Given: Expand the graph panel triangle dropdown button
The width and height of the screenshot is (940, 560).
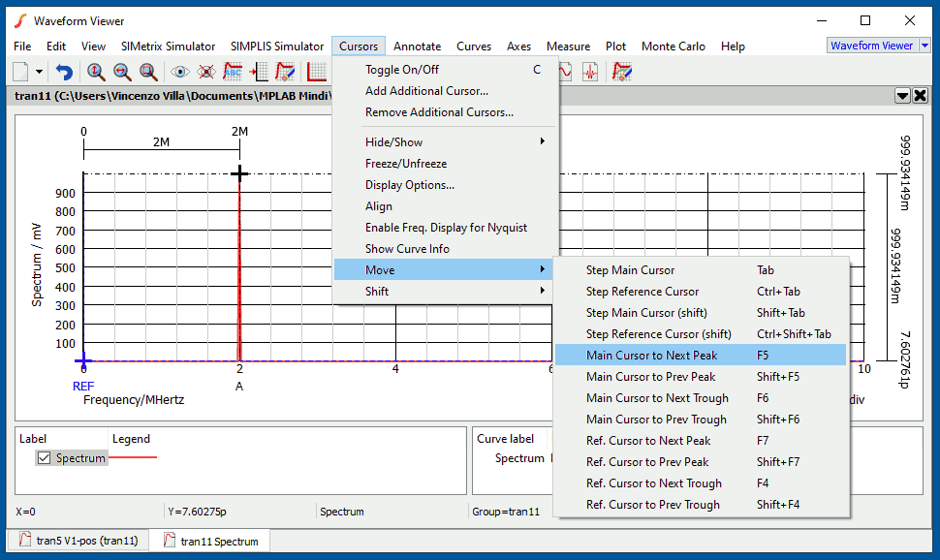Looking at the screenshot, I should point(902,96).
